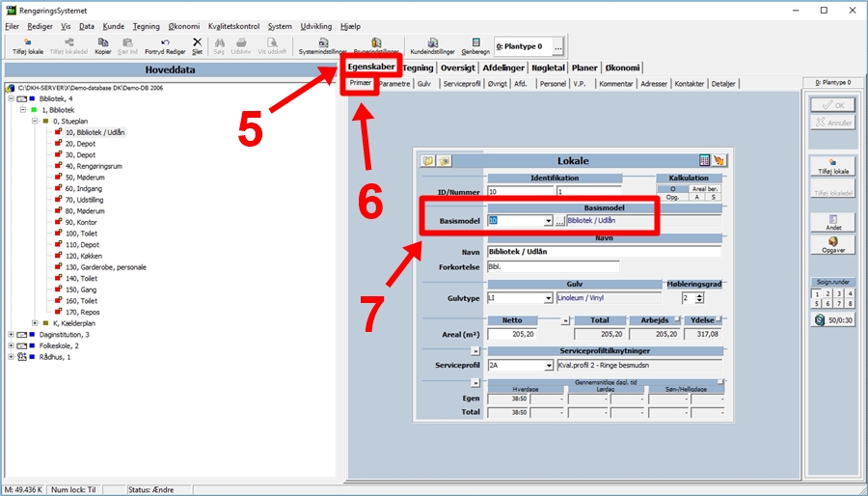The width and height of the screenshot is (868, 496).
Task: Click the Tilføj lokale toolbar icon
Action: (28, 46)
